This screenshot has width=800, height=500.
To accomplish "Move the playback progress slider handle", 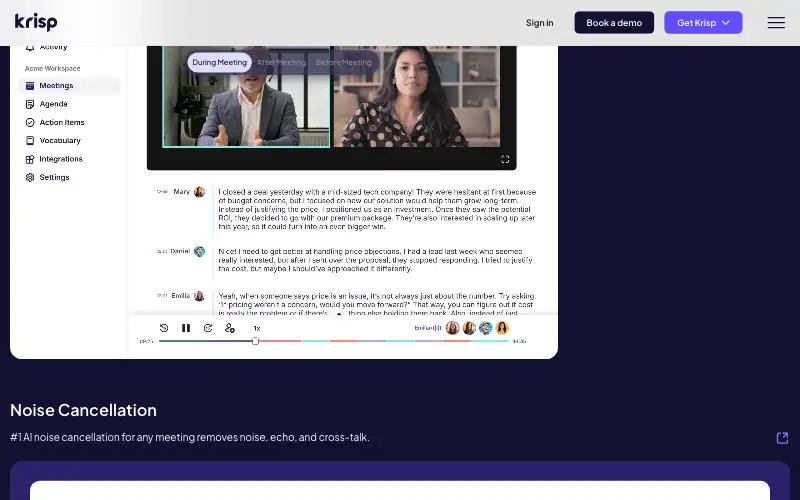I will 256,341.
